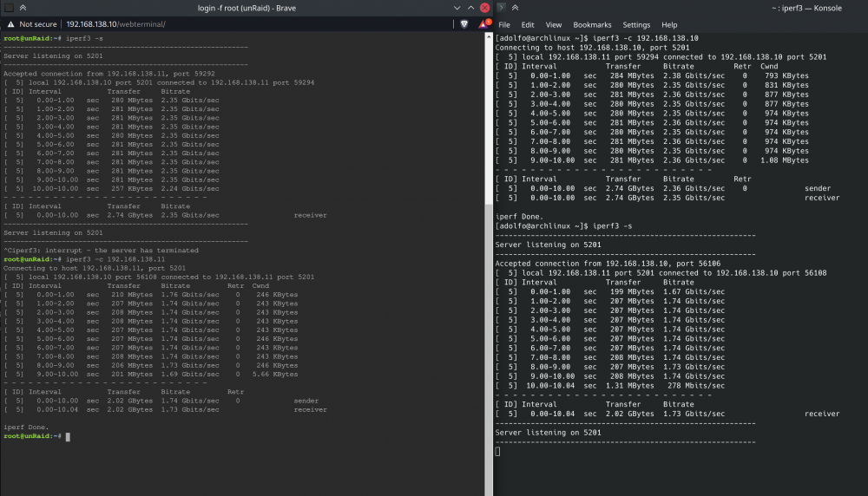The height and width of the screenshot is (496, 868).
Task: Click the '10.00-10.00 sec 257 KBytes' row
Action: coord(111,188)
